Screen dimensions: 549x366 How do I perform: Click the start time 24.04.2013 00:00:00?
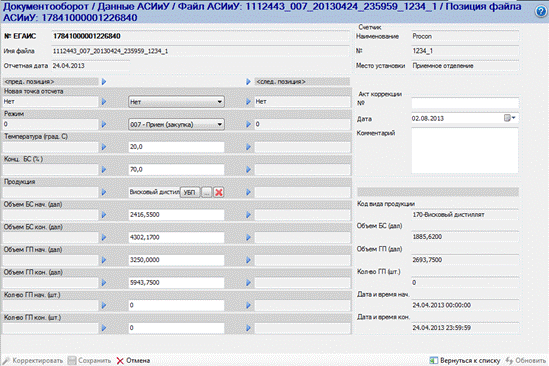tap(442, 305)
